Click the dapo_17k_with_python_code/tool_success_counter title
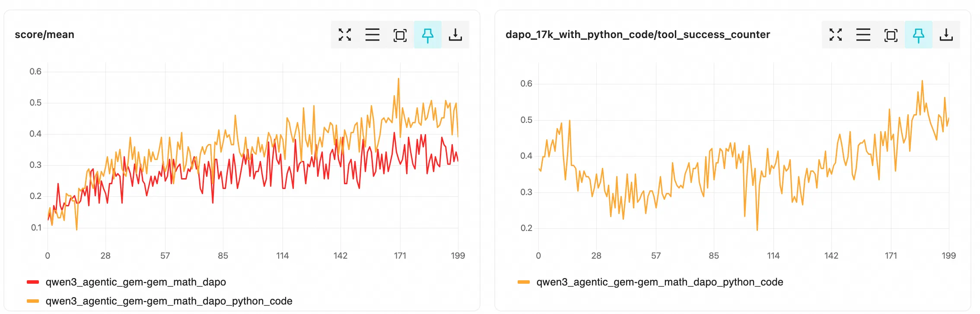 [x=637, y=35]
